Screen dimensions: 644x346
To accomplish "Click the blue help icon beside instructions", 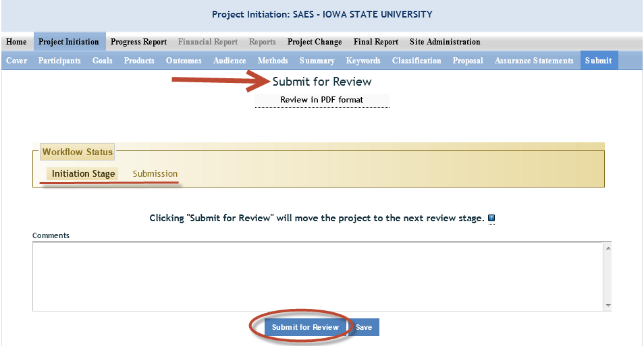I will (491, 219).
